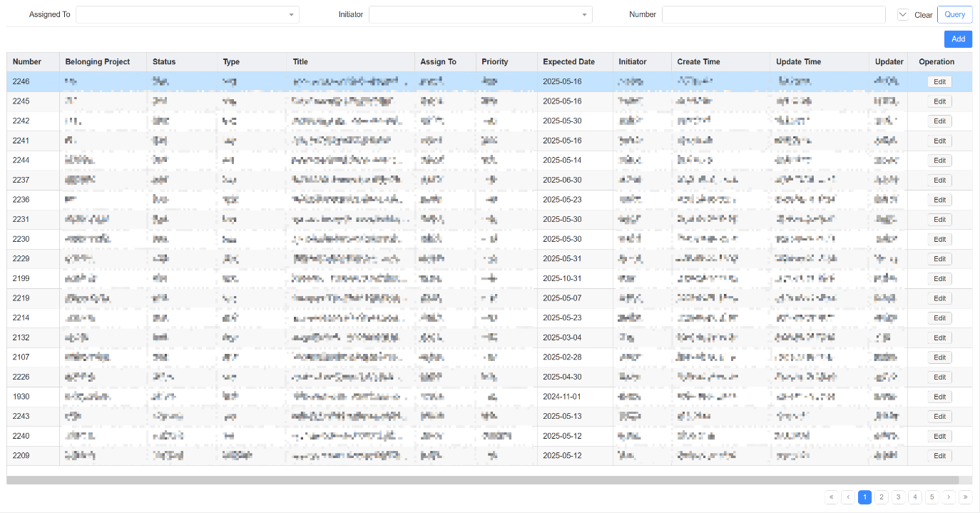Edit record number 2245
This screenshot has height=513, width=980.
point(939,101)
